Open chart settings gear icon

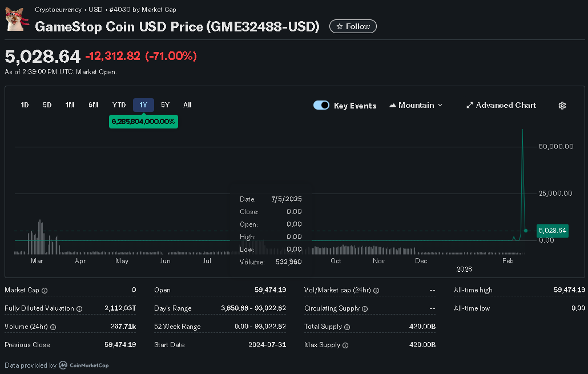click(562, 106)
